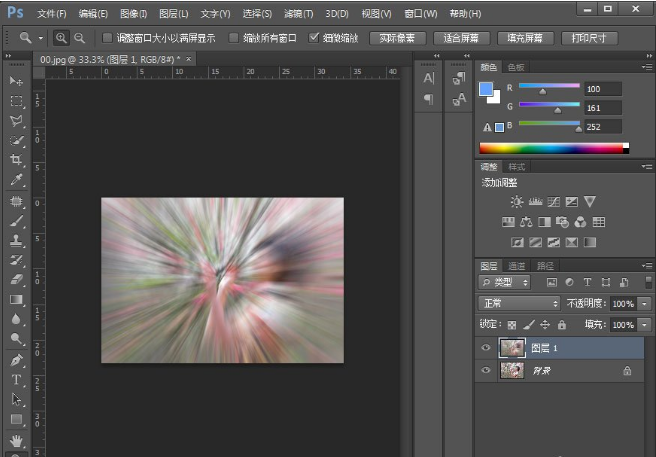Click the lock all icon in Layers panel
Viewport: 656px width, 457px height.
(561, 325)
